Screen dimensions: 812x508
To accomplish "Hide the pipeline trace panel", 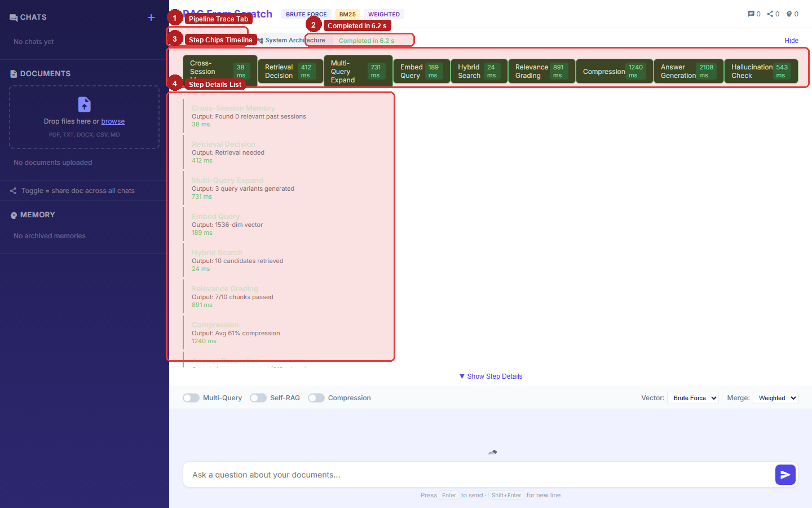I will click(x=791, y=41).
